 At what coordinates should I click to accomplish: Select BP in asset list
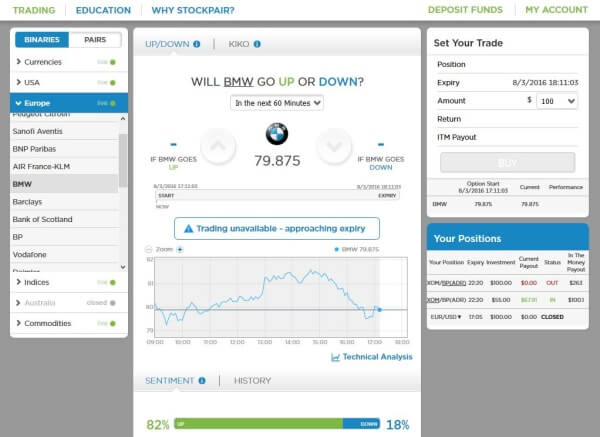coord(65,237)
